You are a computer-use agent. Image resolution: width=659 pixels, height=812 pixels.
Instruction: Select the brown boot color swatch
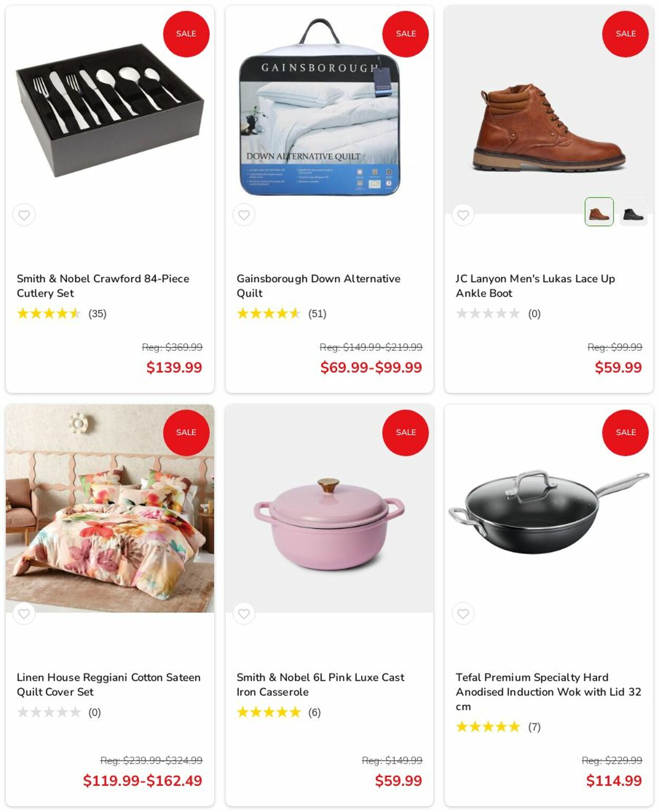[x=599, y=212]
